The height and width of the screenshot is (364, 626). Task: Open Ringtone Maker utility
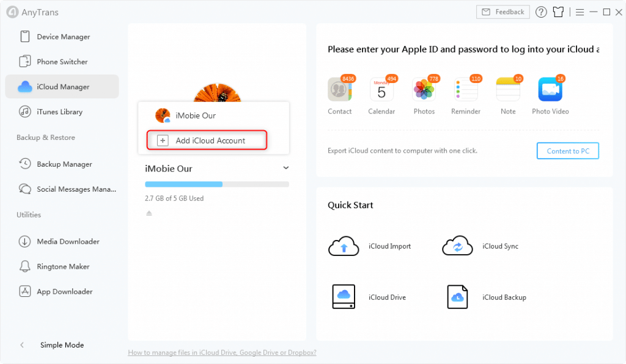[x=62, y=266]
